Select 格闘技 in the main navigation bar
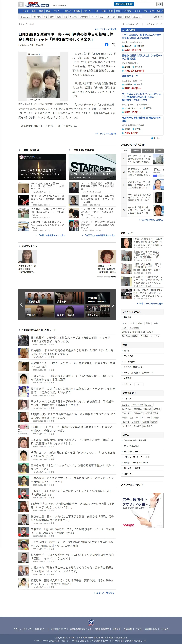182x644 pixels. (x=77, y=11)
